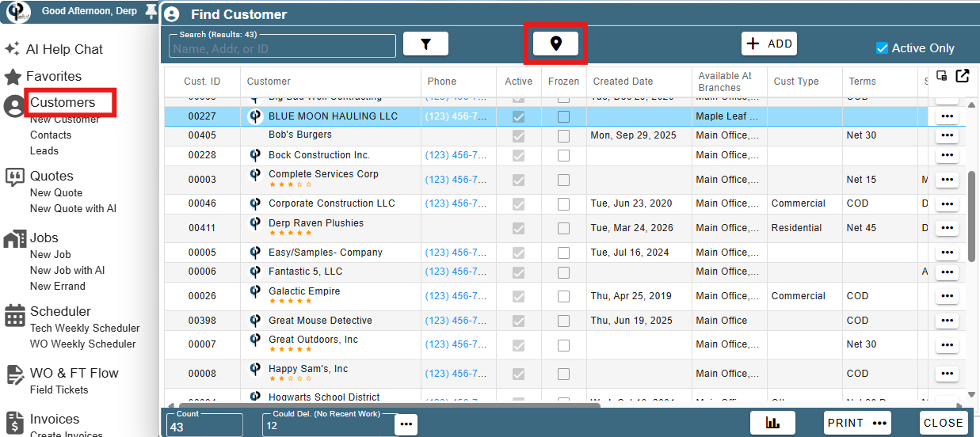Viewport: 980px width, 437px height.
Task: Open the statistics bar chart button
Action: point(772,423)
